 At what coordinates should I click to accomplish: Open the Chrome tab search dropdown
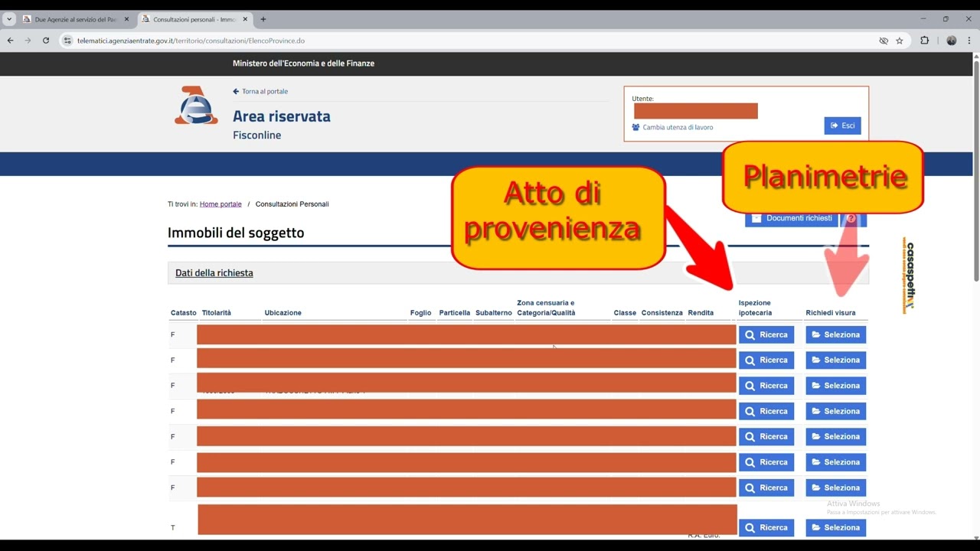click(8, 19)
